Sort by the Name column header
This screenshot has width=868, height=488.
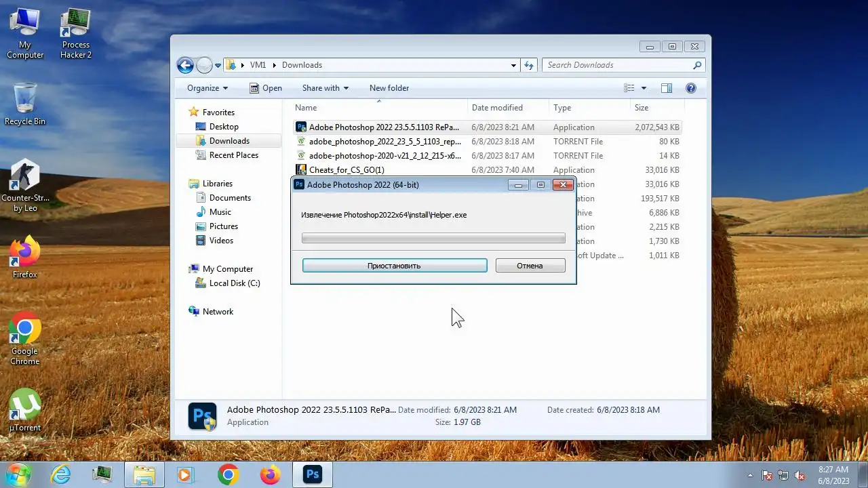(x=379, y=108)
